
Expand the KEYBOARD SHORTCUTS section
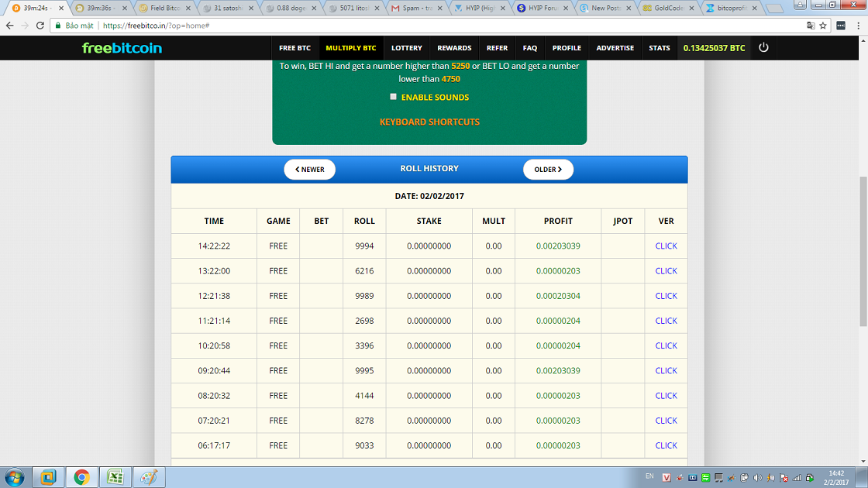coord(429,122)
